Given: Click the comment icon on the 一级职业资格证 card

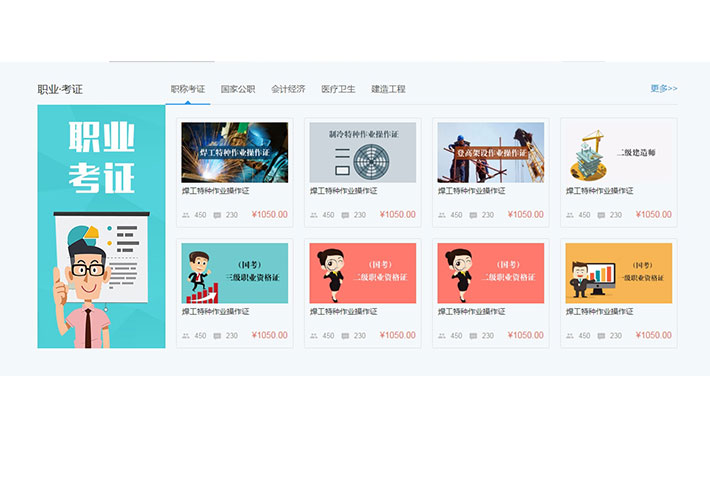Looking at the screenshot, I should pyautogui.click(x=602, y=336).
